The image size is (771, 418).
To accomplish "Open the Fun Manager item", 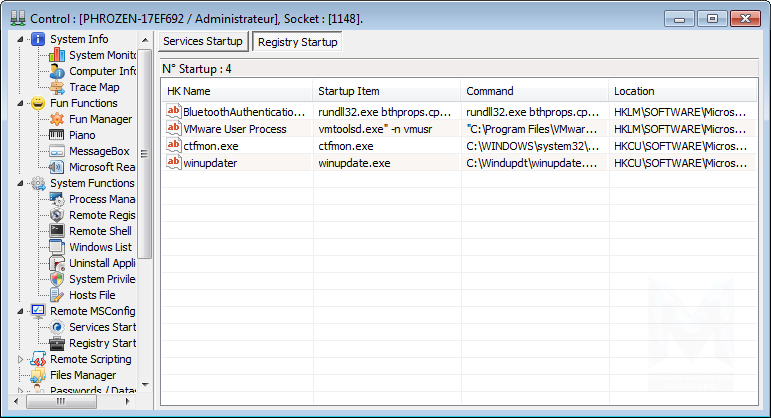I will coord(99,119).
